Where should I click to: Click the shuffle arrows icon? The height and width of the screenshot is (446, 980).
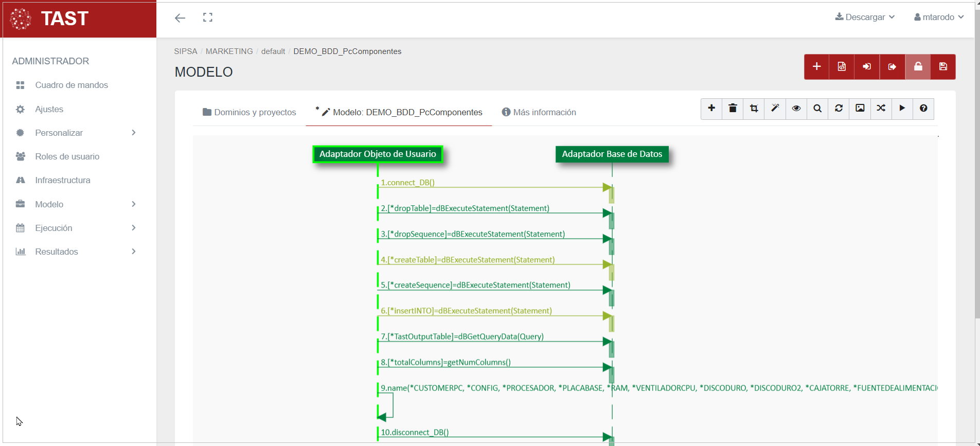coord(881,109)
